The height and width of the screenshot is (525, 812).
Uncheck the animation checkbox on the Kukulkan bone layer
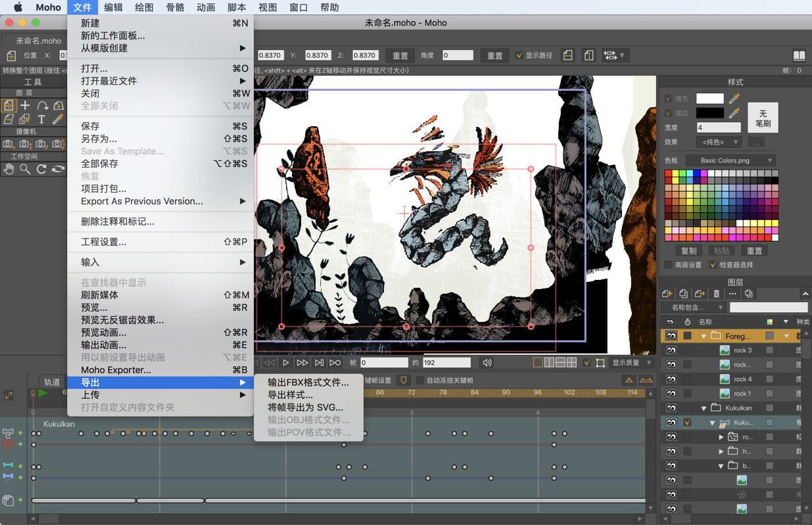[687, 423]
